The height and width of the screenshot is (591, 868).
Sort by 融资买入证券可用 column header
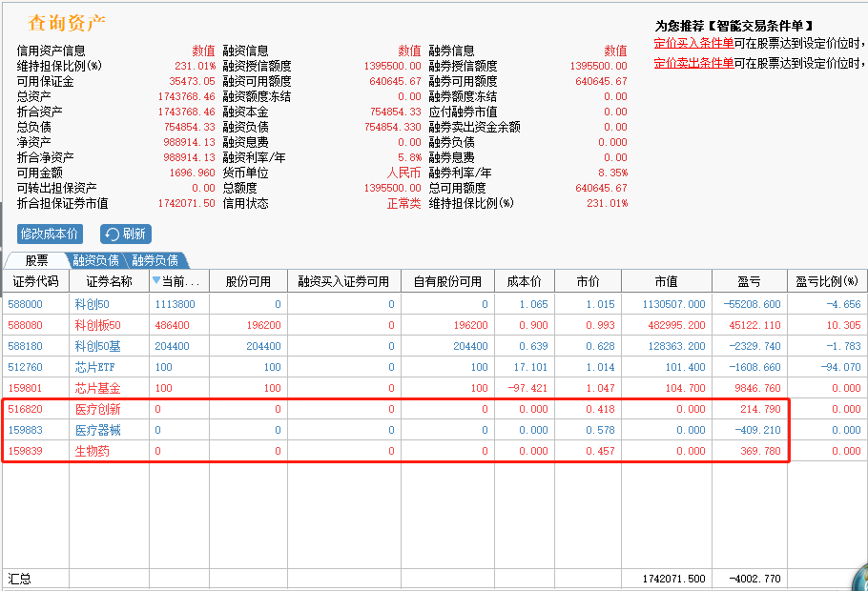click(x=343, y=281)
